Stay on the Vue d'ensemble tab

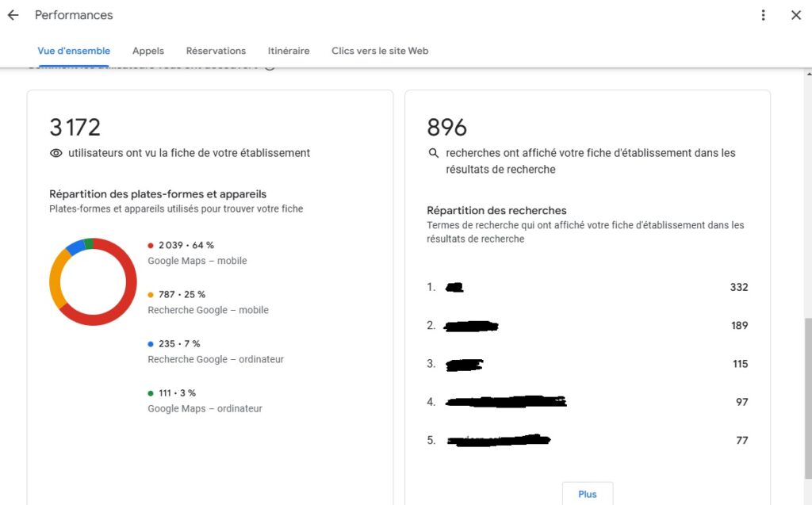coord(74,50)
